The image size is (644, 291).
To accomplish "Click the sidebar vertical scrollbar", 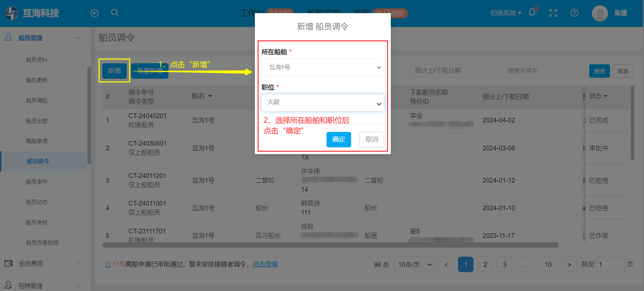I will tap(89, 115).
